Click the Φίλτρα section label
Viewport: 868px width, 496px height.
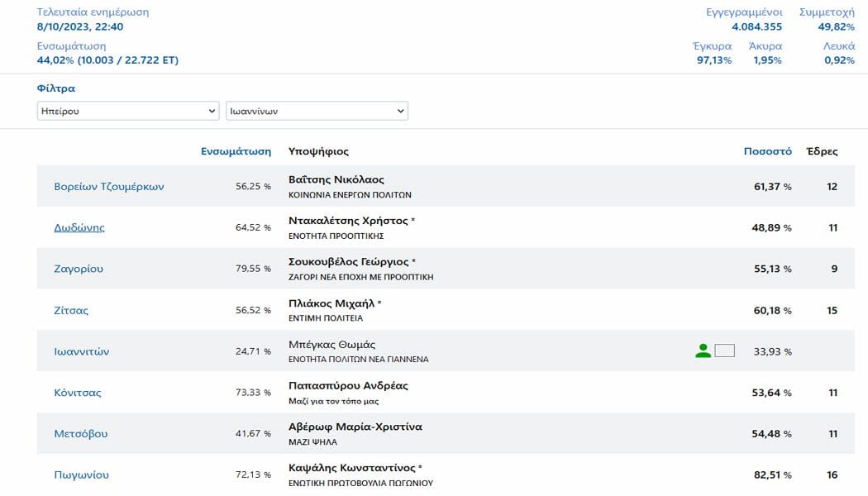tap(56, 88)
